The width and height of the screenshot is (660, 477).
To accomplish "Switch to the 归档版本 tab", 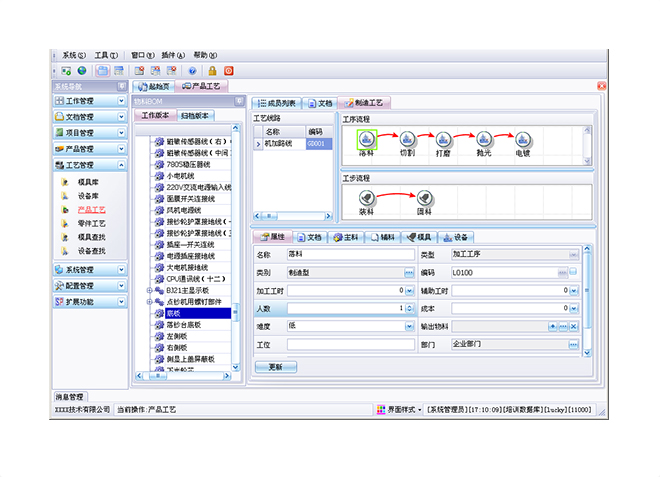I will 197,116.
